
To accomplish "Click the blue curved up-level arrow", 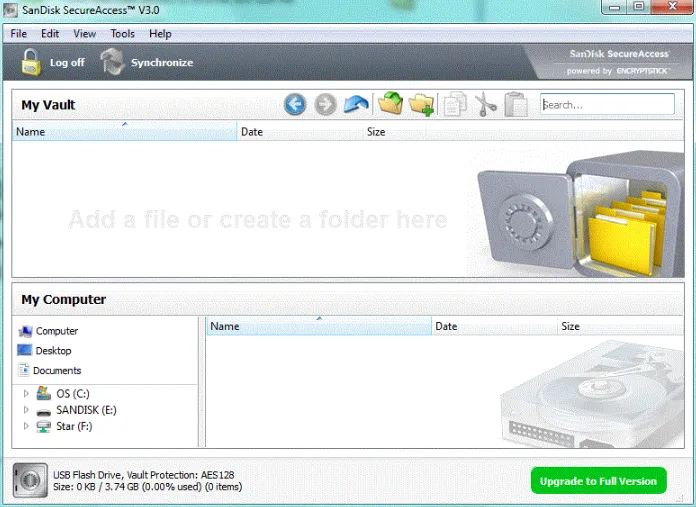I will click(x=356, y=105).
